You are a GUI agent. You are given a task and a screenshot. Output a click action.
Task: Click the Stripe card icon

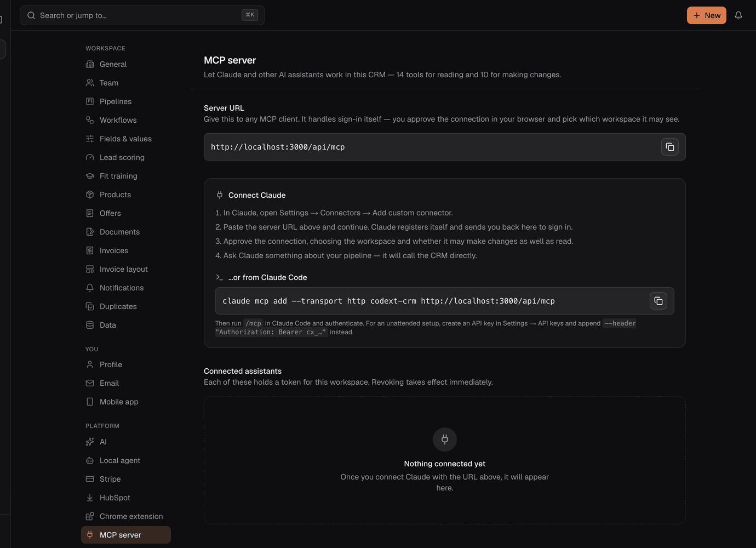[x=90, y=479]
